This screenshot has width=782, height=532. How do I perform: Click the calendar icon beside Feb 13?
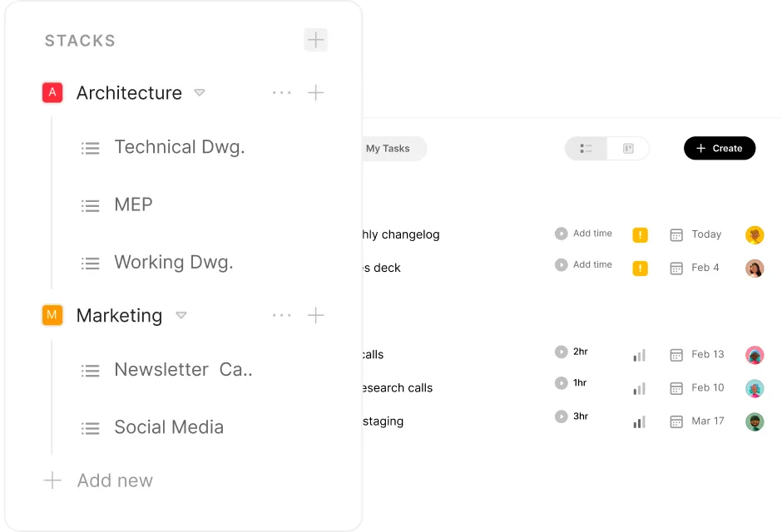(676, 355)
